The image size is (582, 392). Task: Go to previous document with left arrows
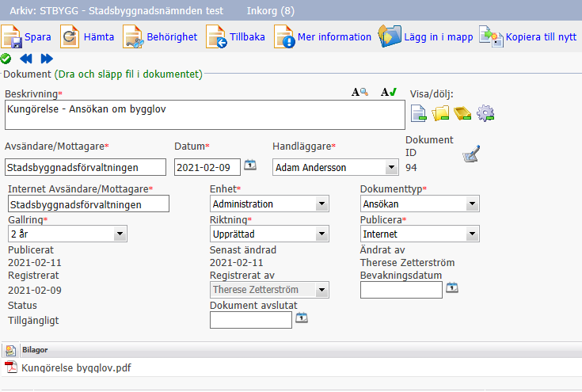26,59
